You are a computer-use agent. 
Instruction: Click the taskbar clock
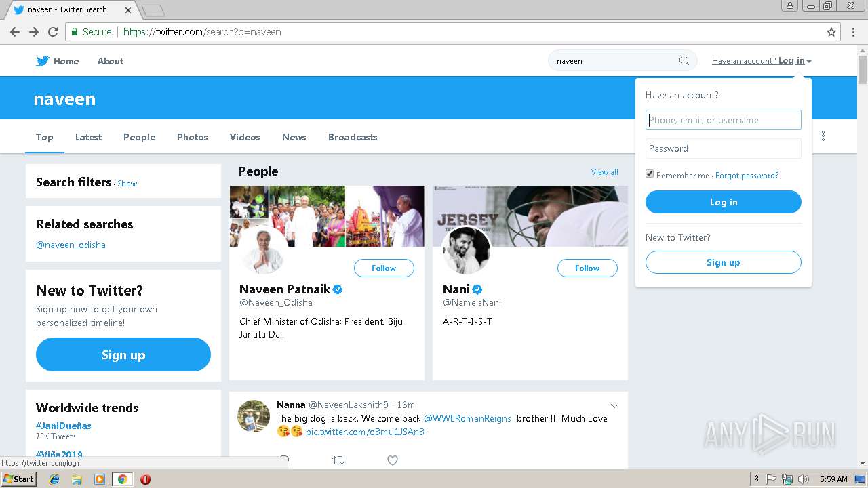833,479
